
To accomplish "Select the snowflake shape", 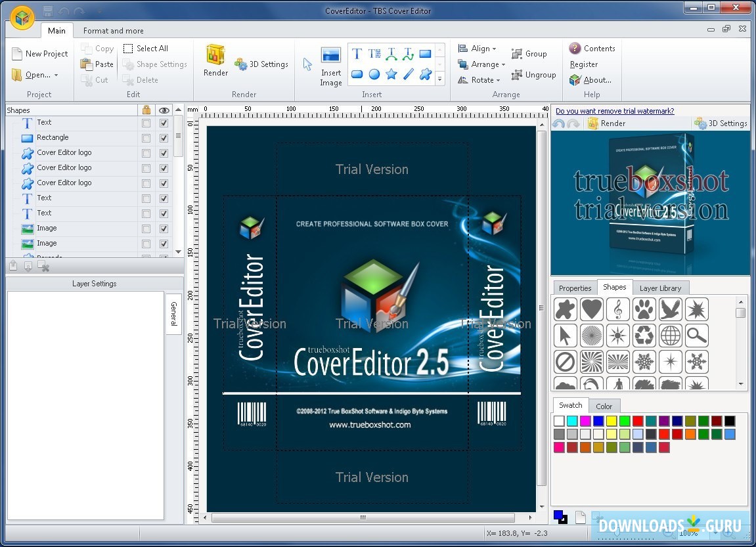I will [x=644, y=361].
